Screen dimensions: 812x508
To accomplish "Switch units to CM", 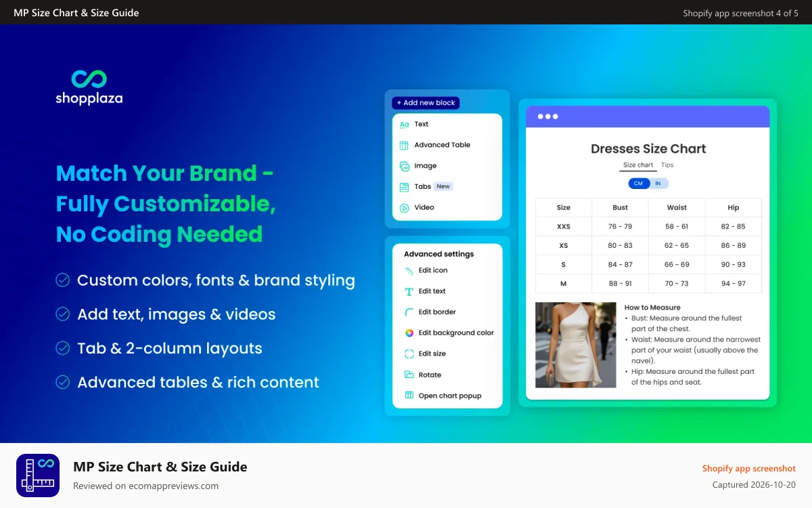I will point(639,184).
